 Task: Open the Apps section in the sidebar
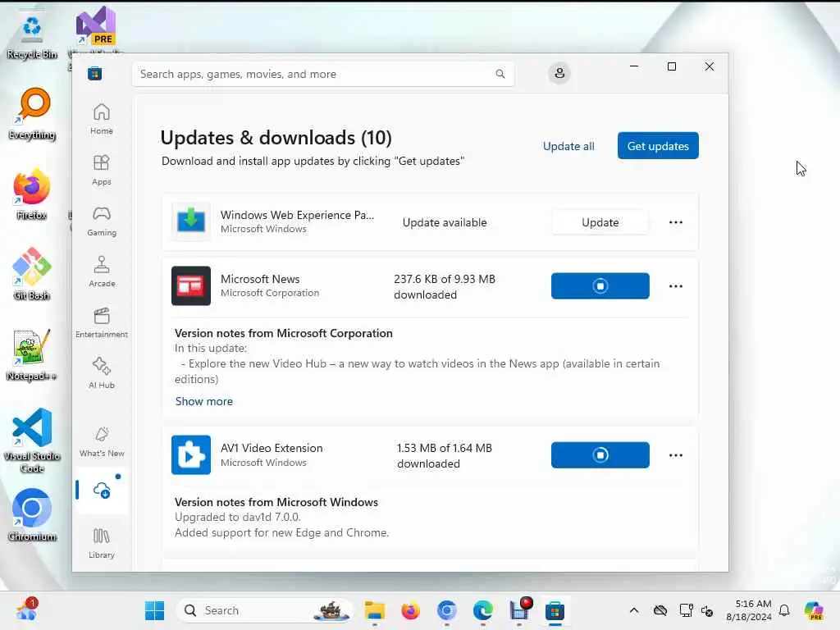coord(101,170)
